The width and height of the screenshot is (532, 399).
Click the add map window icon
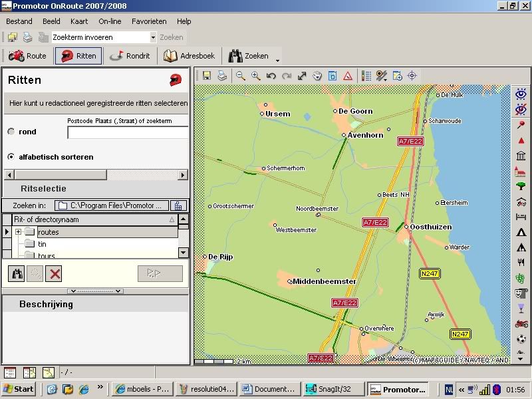pyautogui.click(x=397, y=76)
